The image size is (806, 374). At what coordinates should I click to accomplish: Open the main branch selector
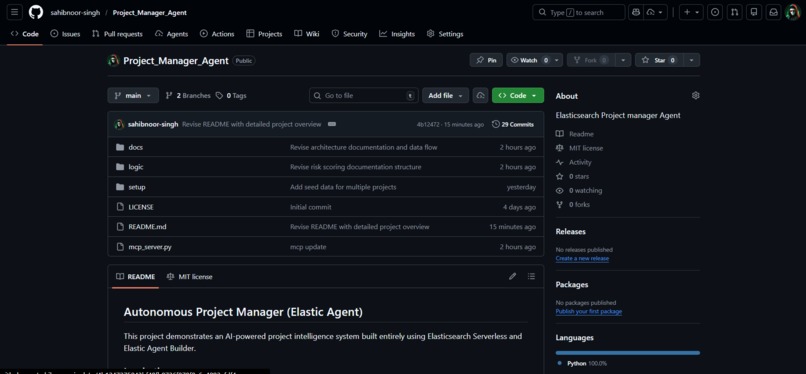[133, 96]
